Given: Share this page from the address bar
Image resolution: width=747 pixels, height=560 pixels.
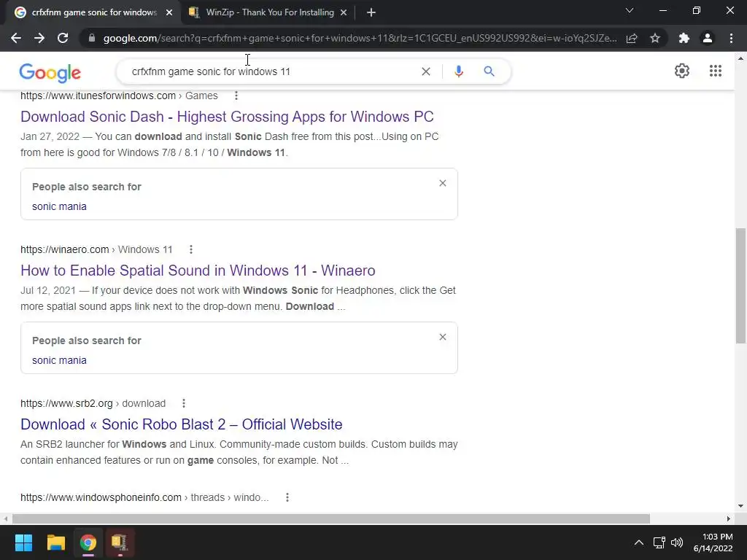Looking at the screenshot, I should tap(632, 38).
